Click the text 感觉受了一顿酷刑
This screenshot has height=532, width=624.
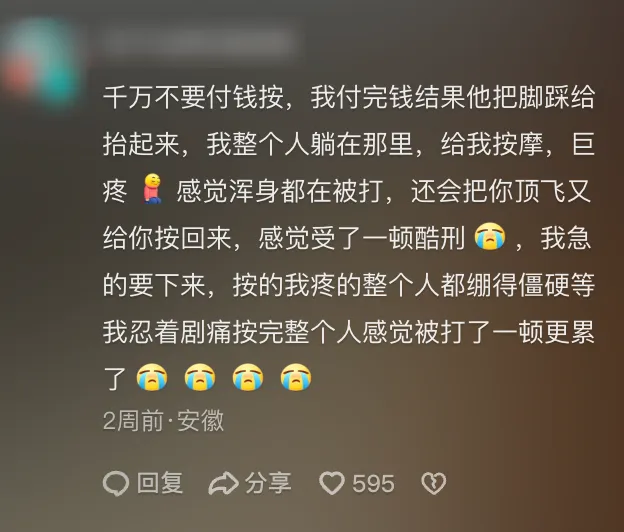[362, 238]
